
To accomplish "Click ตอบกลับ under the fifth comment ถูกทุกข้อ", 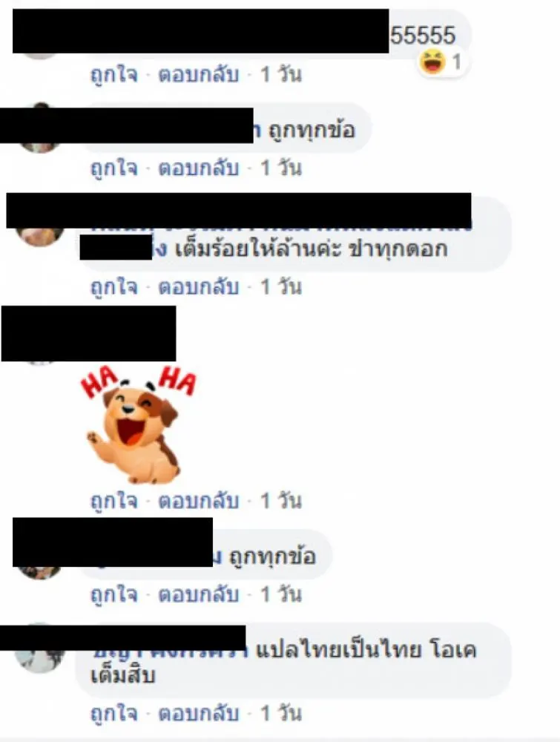I will click(198, 594).
